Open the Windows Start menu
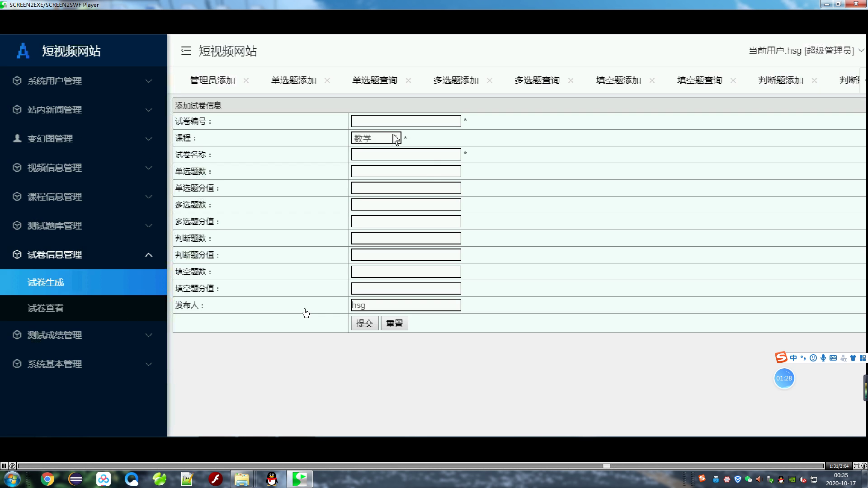The width and height of the screenshot is (868, 488). (12, 479)
